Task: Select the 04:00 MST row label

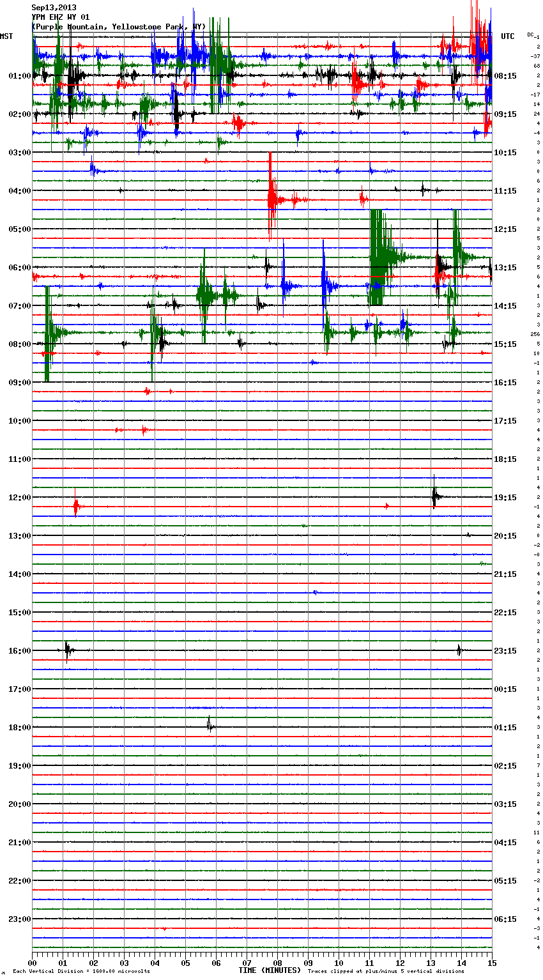Action: [x=19, y=191]
